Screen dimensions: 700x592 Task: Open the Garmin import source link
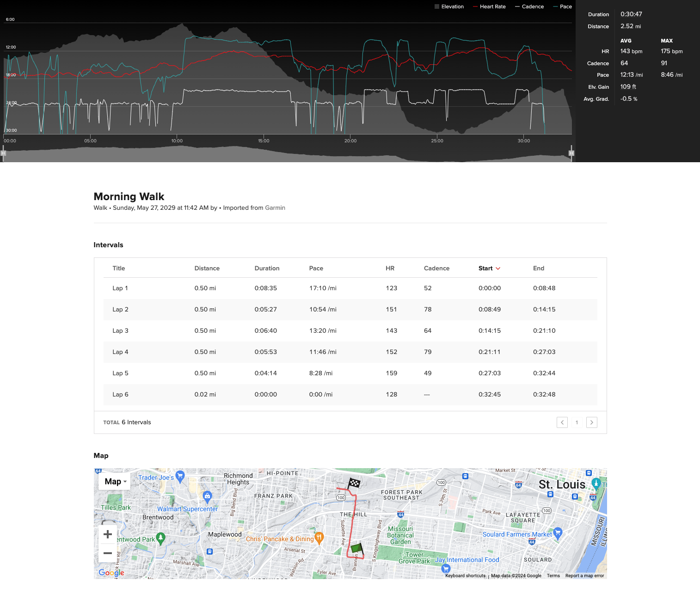[x=275, y=208]
